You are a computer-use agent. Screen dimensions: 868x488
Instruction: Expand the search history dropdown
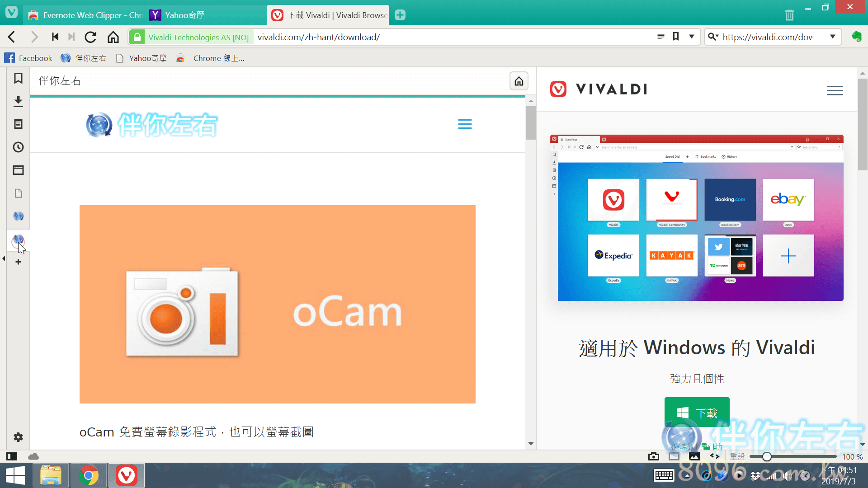coord(833,37)
